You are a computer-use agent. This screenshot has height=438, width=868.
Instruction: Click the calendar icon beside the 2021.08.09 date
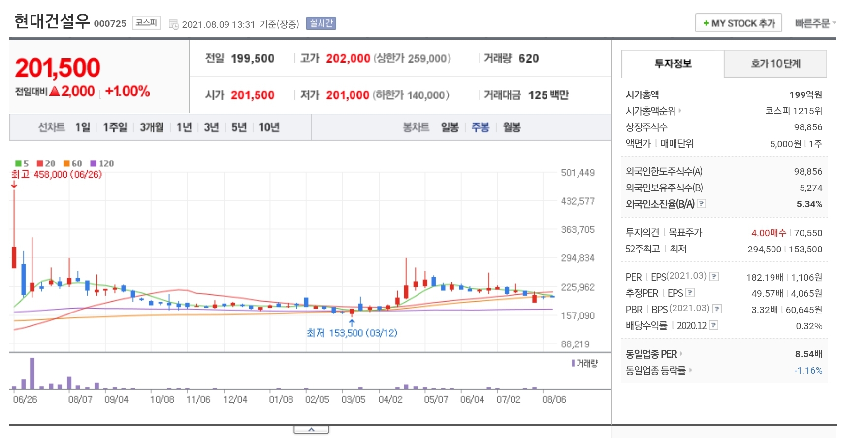pyautogui.click(x=174, y=24)
